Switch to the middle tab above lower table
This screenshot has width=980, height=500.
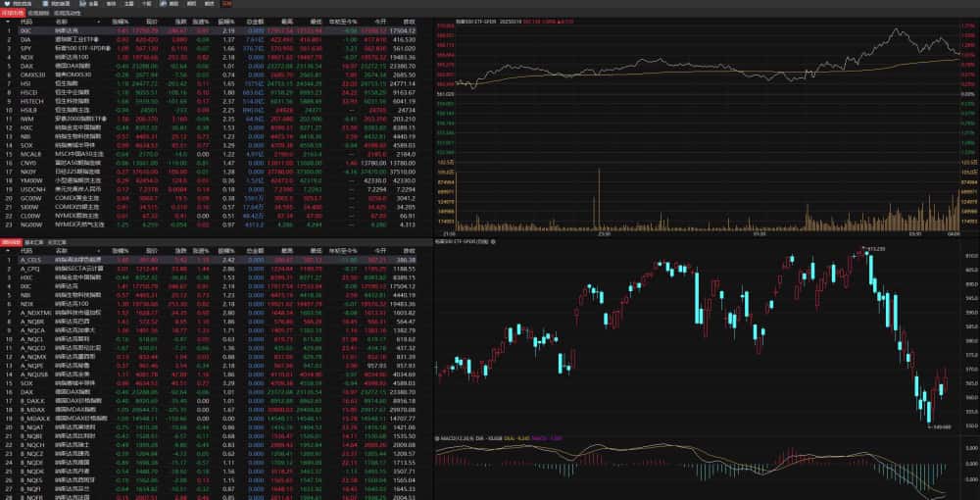[x=33, y=242]
